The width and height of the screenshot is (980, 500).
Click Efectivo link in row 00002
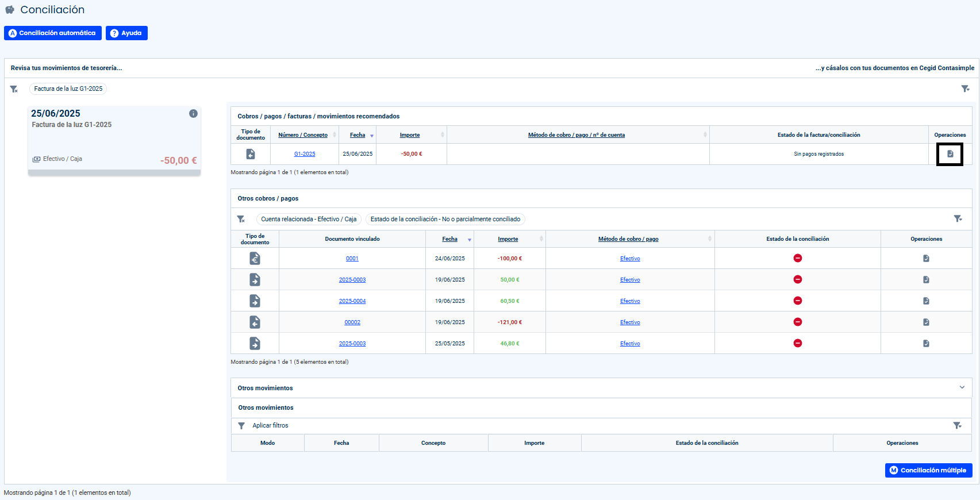tap(630, 322)
